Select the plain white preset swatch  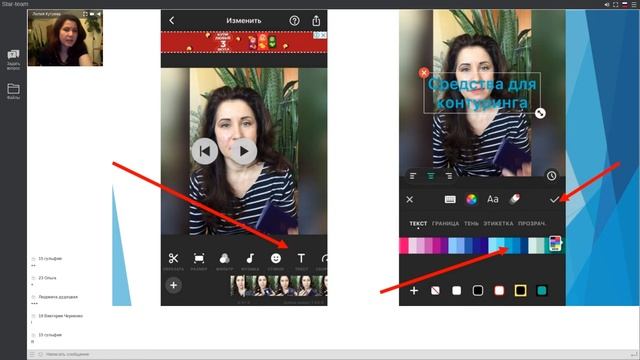click(457, 291)
